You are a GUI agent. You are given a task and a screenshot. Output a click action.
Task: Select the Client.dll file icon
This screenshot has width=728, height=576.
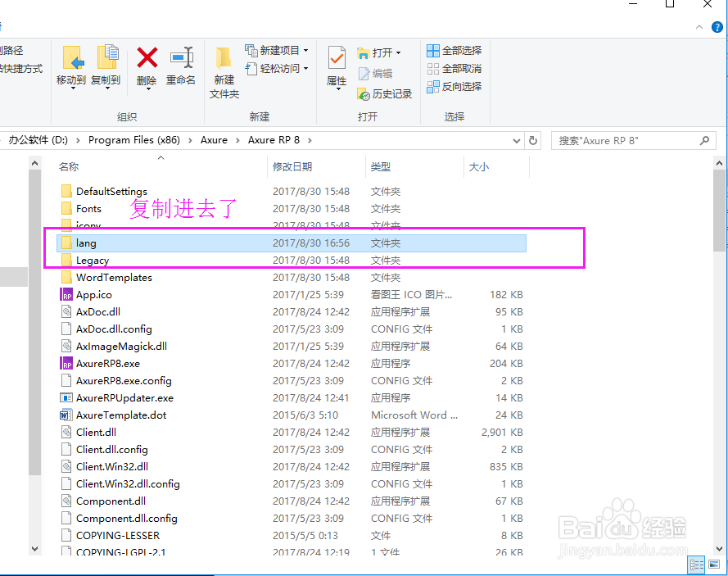[x=66, y=432]
